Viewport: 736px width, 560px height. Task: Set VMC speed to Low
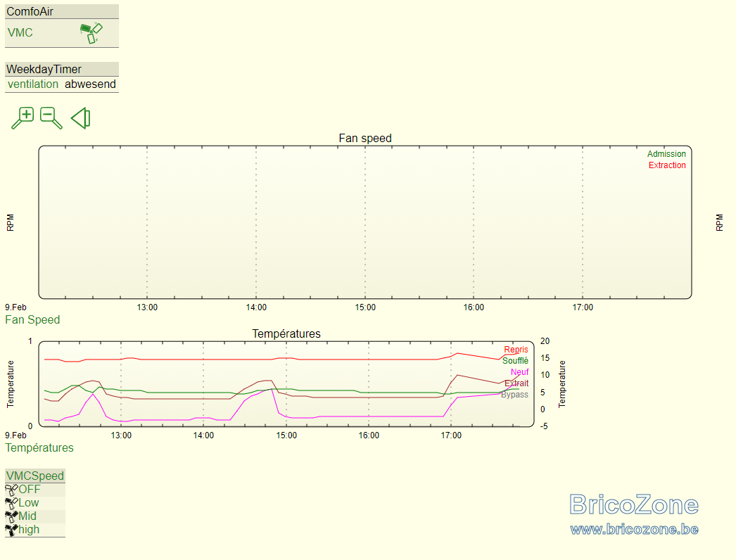point(29,503)
